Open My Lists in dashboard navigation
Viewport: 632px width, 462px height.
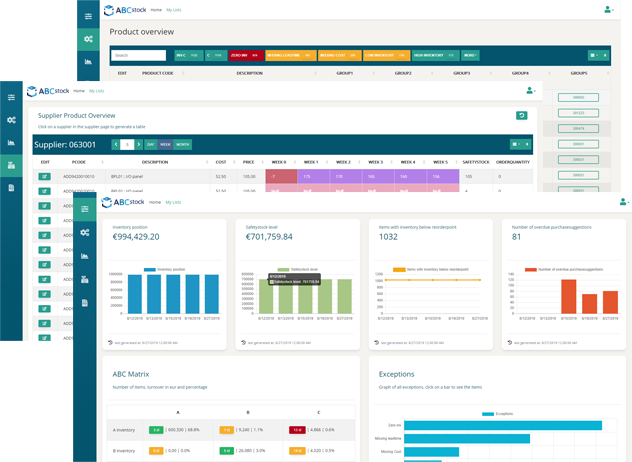[x=172, y=202]
